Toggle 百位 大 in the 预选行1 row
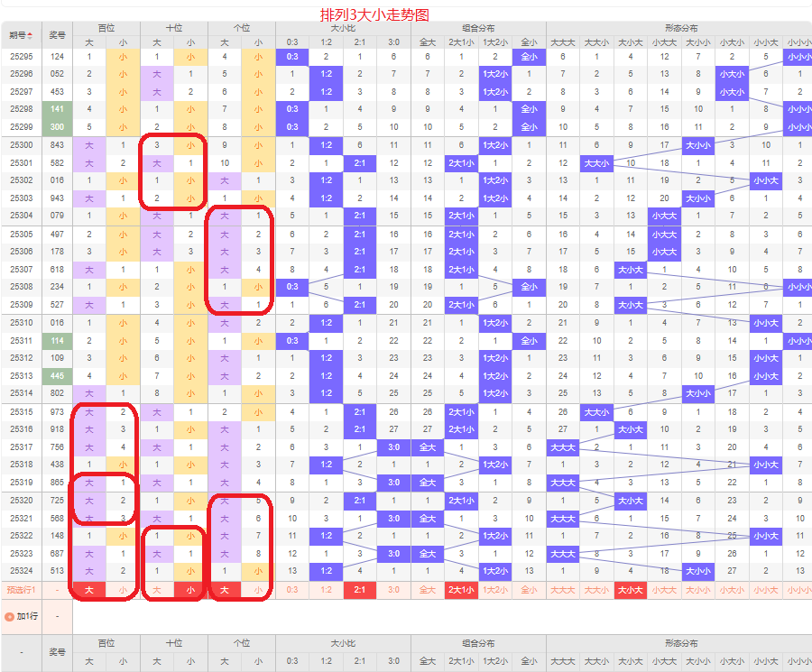 [x=89, y=590]
